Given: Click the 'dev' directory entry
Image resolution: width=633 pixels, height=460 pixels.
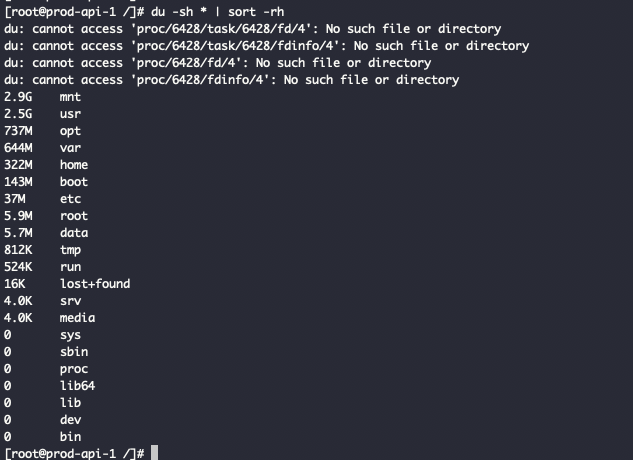Looking at the screenshot, I should (70, 420).
